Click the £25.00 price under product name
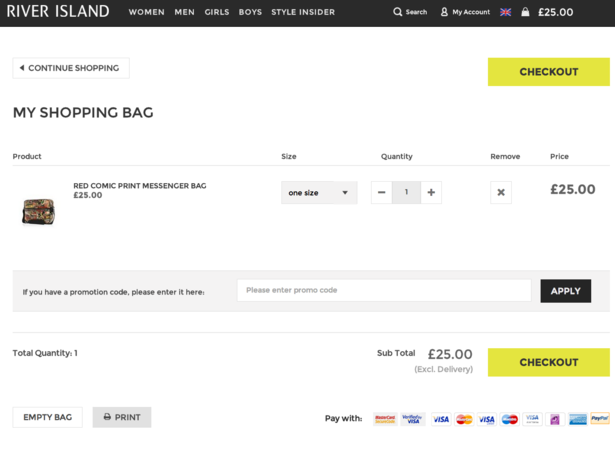The height and width of the screenshot is (454, 615). (87, 195)
